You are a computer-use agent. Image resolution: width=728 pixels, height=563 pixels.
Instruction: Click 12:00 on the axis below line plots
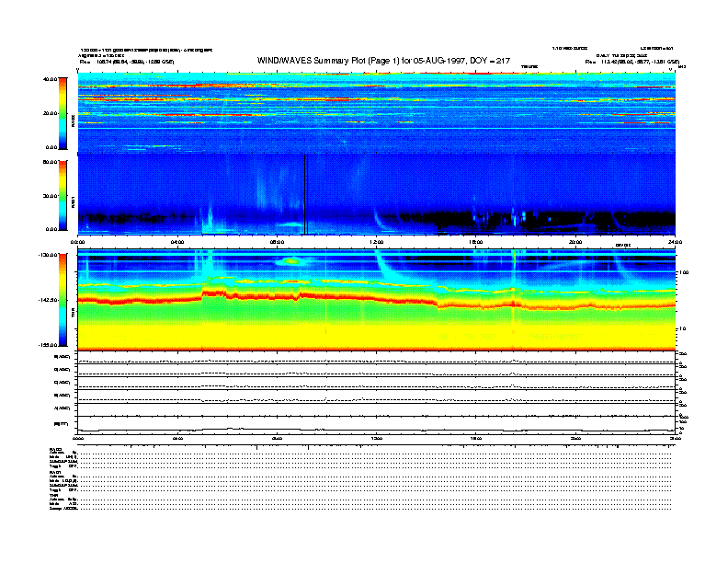pyautogui.click(x=377, y=438)
